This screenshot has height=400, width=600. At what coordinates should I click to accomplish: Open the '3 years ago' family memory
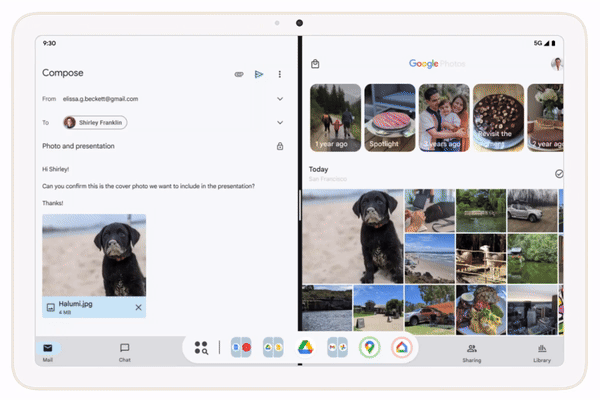click(x=444, y=118)
